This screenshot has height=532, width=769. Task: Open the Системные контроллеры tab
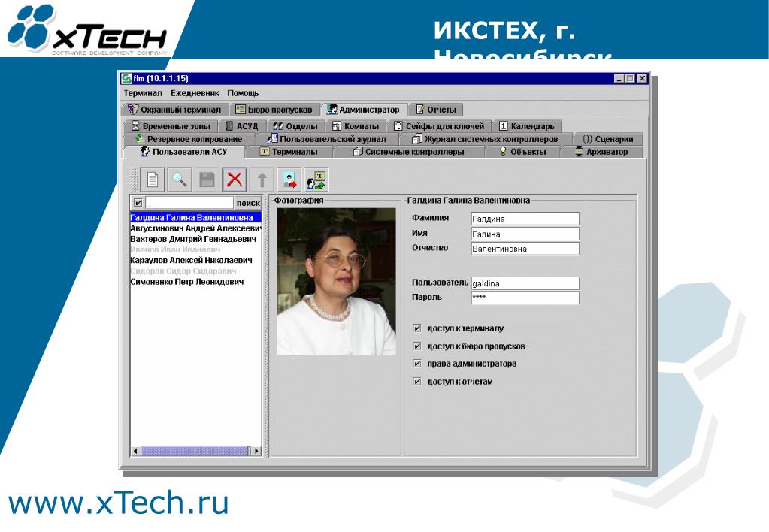[x=409, y=152]
